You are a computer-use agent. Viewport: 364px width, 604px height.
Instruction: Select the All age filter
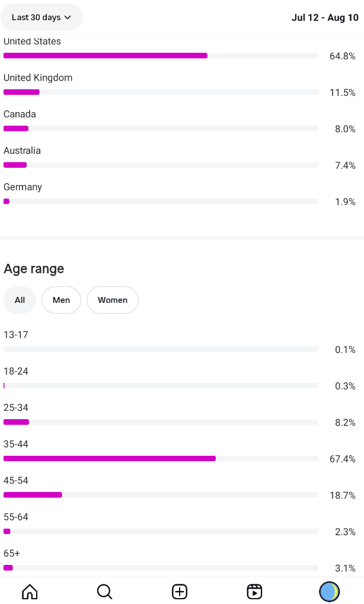(x=20, y=300)
